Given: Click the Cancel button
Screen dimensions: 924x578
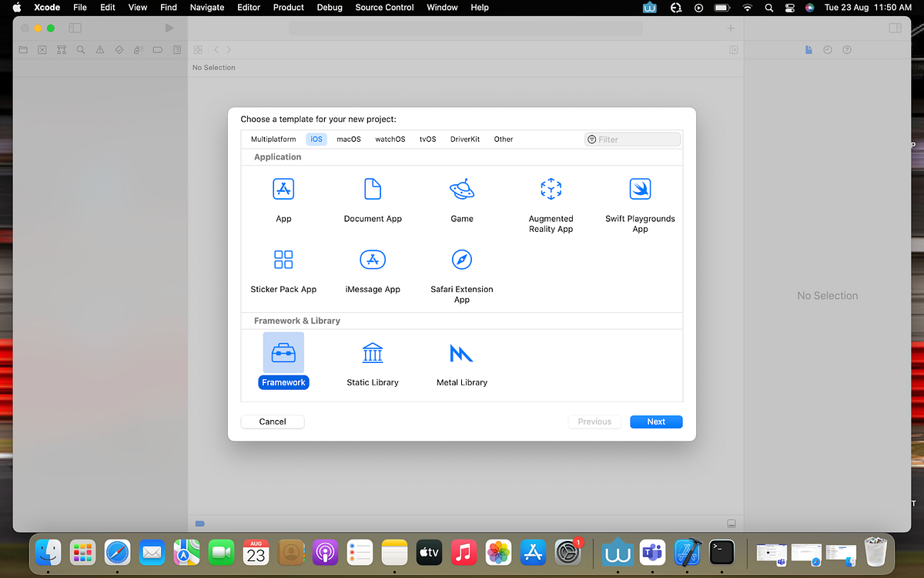Looking at the screenshot, I should coord(272,422).
